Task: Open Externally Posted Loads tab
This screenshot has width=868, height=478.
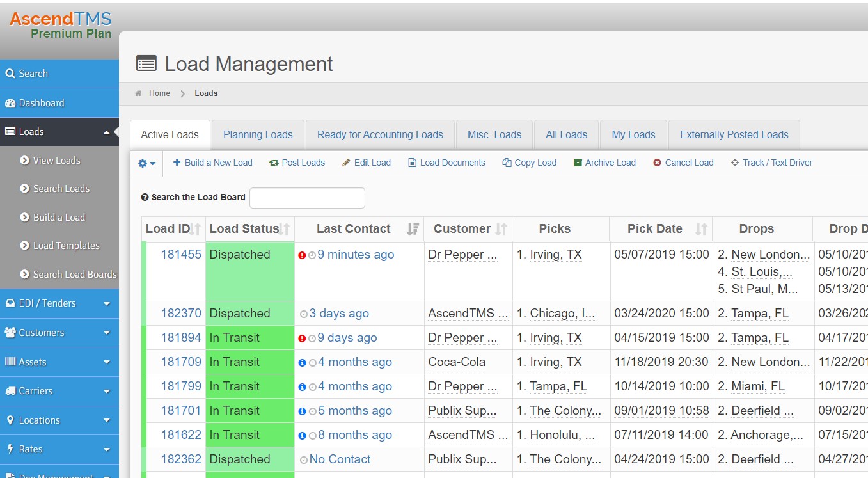Action: (734, 134)
